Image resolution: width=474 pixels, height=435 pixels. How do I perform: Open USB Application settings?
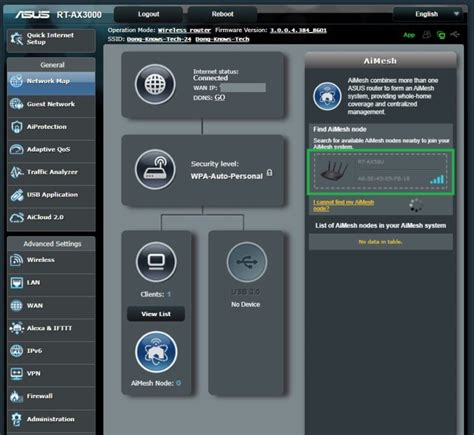tap(51, 196)
